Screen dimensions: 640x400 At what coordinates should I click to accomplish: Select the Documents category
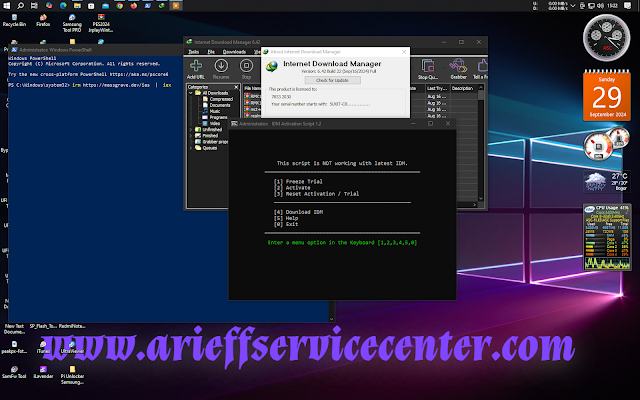point(217,105)
